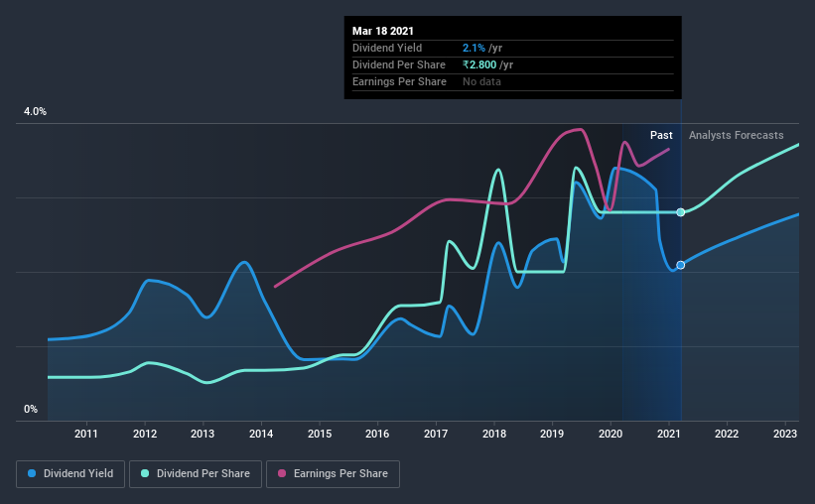Viewport: 815px width, 504px height.
Task: Click the blue Dividend Yield legend dot
Action: point(32,473)
